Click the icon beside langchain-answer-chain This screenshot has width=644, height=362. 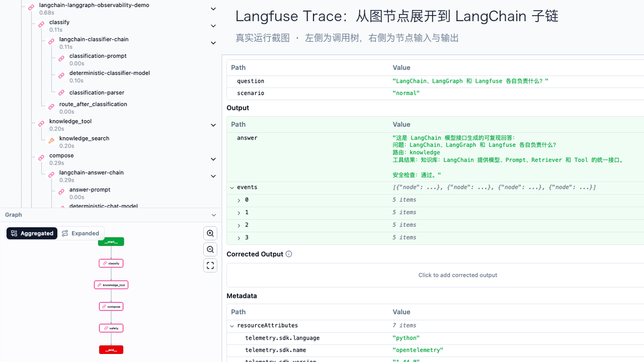coord(52,175)
